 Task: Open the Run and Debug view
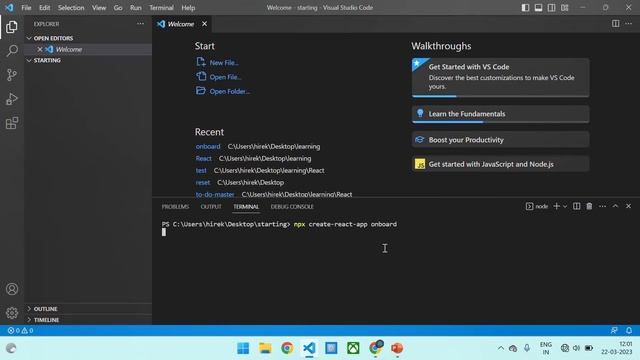pyautogui.click(x=12, y=99)
